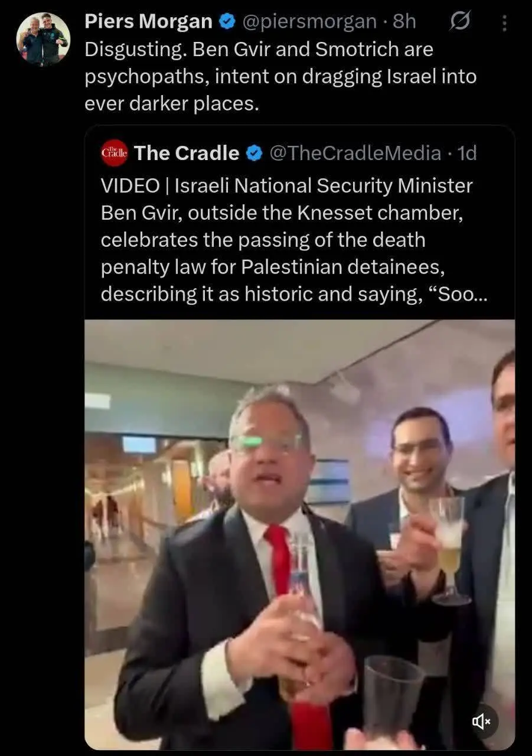
Task: Click the 1d timestamp on quoted post
Action: click(467, 154)
